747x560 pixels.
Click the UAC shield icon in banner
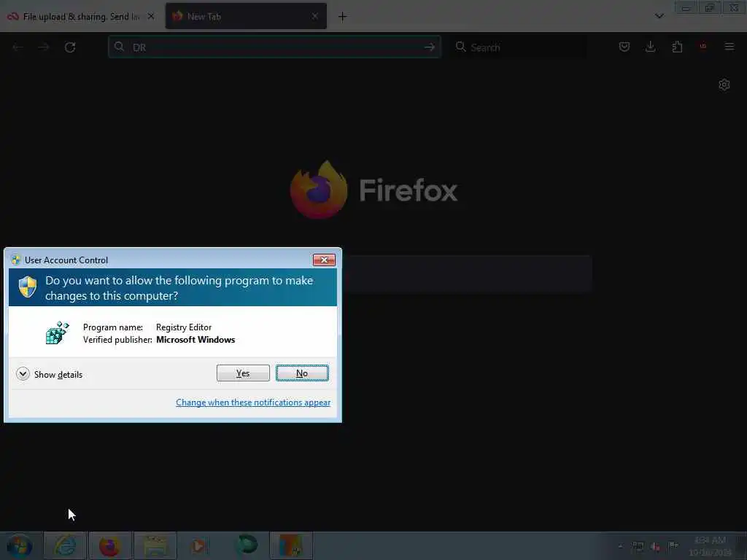pyautogui.click(x=27, y=287)
